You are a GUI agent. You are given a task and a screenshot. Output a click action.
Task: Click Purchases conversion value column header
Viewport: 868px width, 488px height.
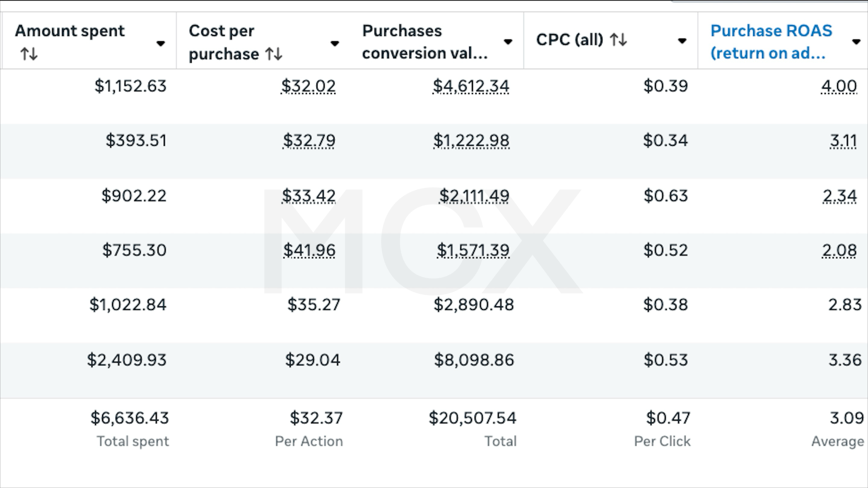point(425,42)
